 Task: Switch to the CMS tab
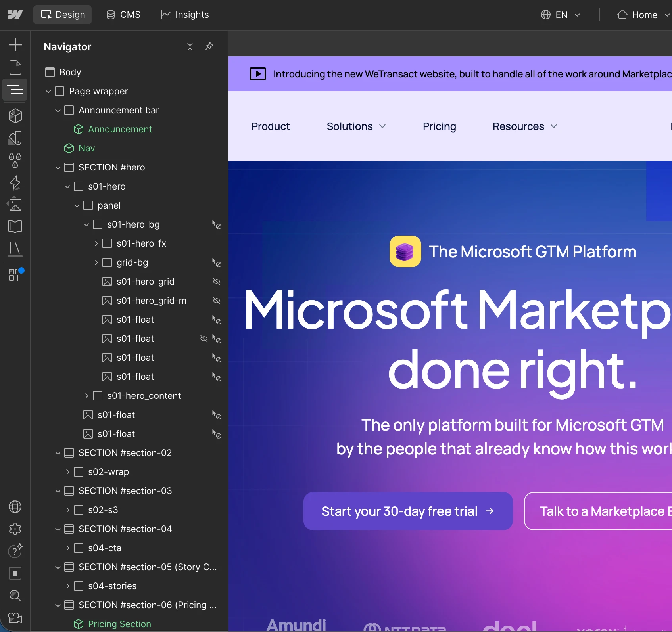click(x=123, y=15)
